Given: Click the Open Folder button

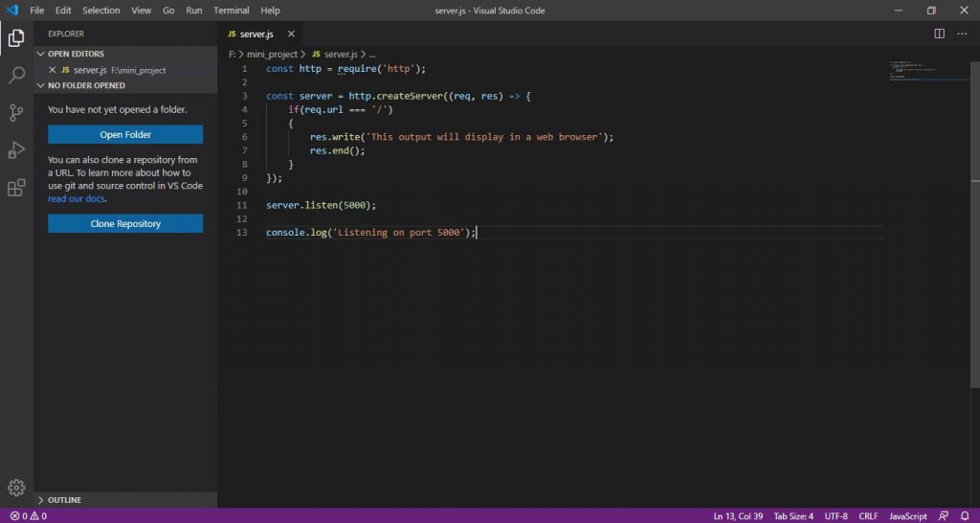Looking at the screenshot, I should (x=125, y=134).
